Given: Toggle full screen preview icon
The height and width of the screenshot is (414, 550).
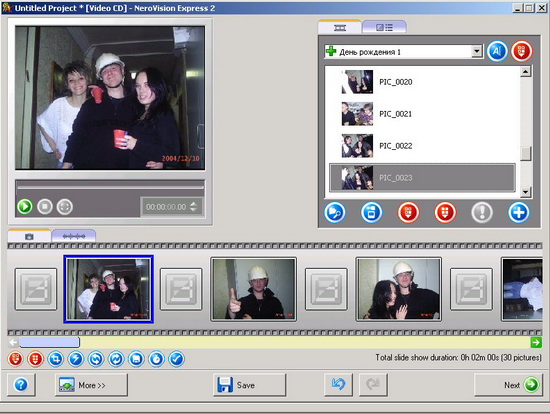Looking at the screenshot, I should pos(65,207).
